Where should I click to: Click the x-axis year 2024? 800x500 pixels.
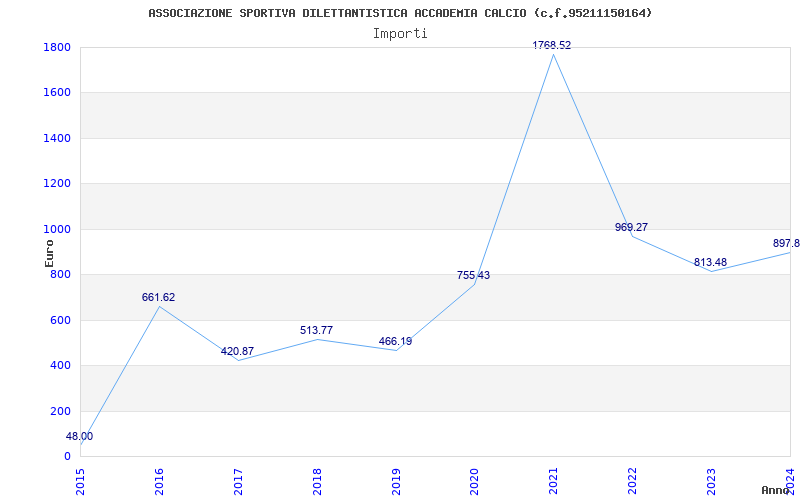pos(790,481)
